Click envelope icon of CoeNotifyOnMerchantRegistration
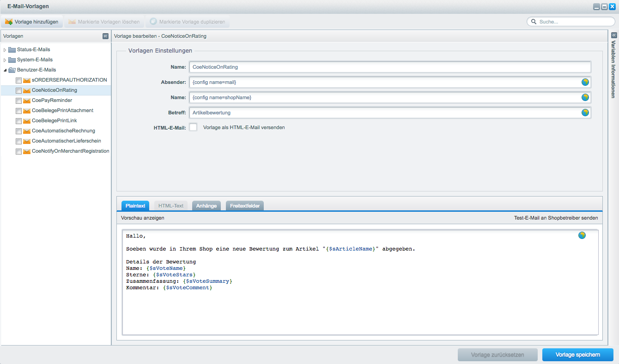Viewport: 619px width, 364px height. pos(27,151)
